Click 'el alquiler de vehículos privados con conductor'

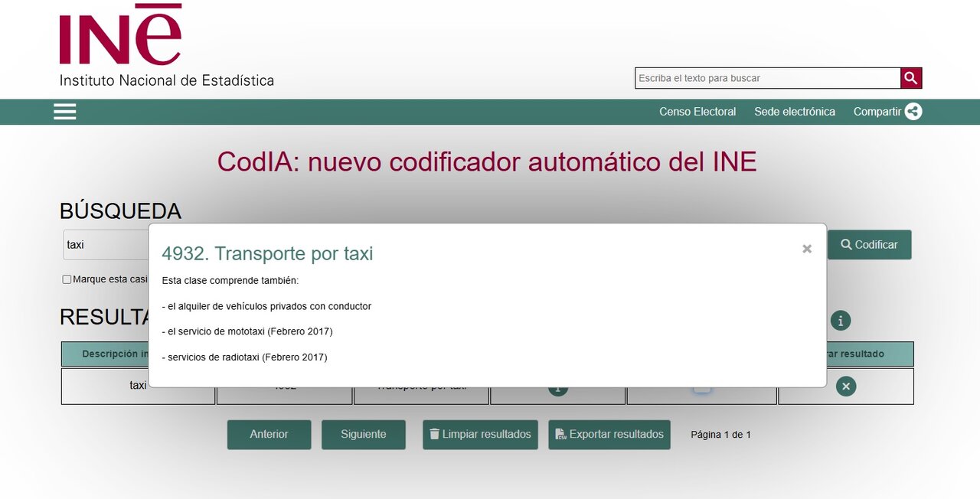point(266,306)
